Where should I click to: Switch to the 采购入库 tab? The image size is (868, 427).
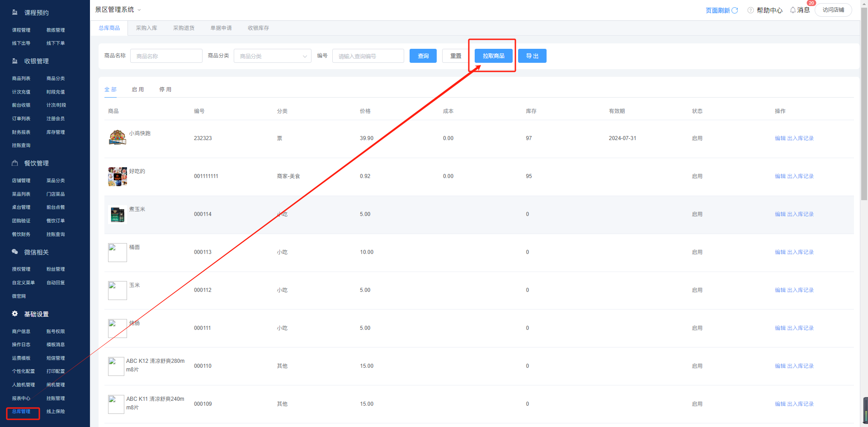pyautogui.click(x=146, y=28)
